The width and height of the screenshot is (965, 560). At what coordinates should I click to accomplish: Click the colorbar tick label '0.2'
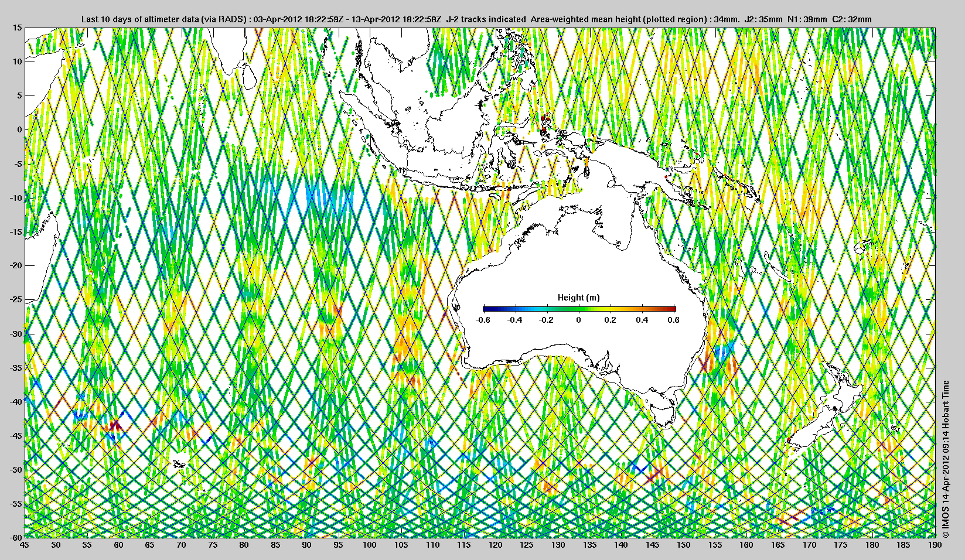[x=611, y=320]
